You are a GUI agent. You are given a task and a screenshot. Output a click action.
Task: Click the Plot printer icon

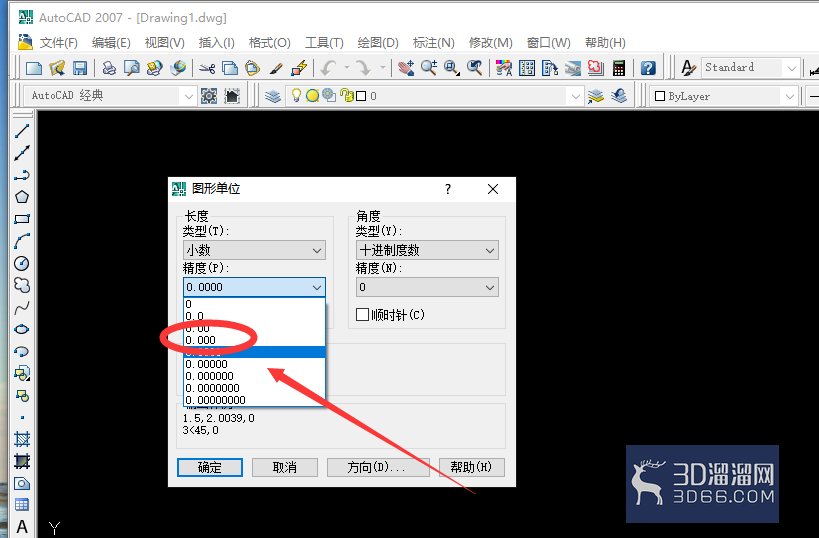pyautogui.click(x=109, y=68)
